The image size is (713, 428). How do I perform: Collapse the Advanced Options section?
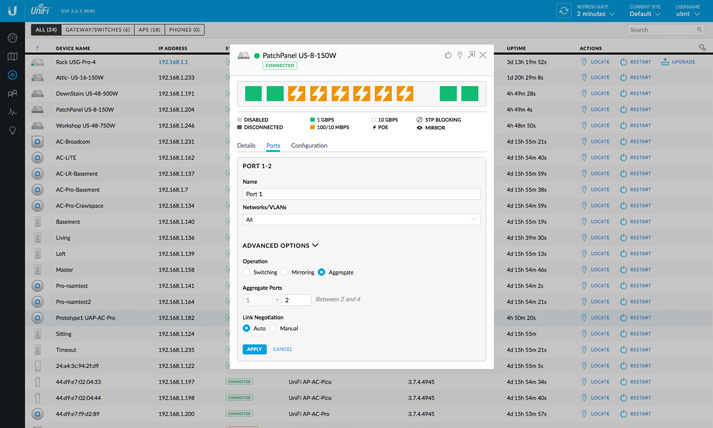pyautogui.click(x=280, y=245)
